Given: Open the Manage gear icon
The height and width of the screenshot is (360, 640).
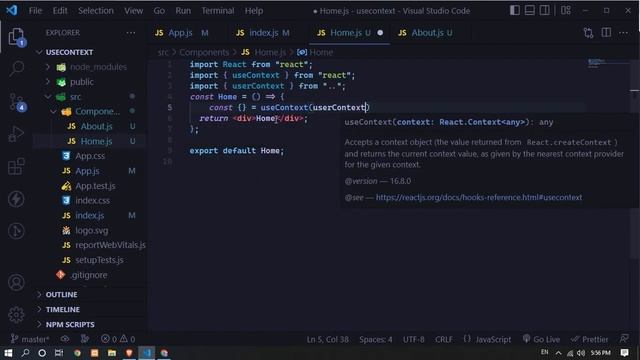Looking at the screenshot, I should click(x=16, y=314).
